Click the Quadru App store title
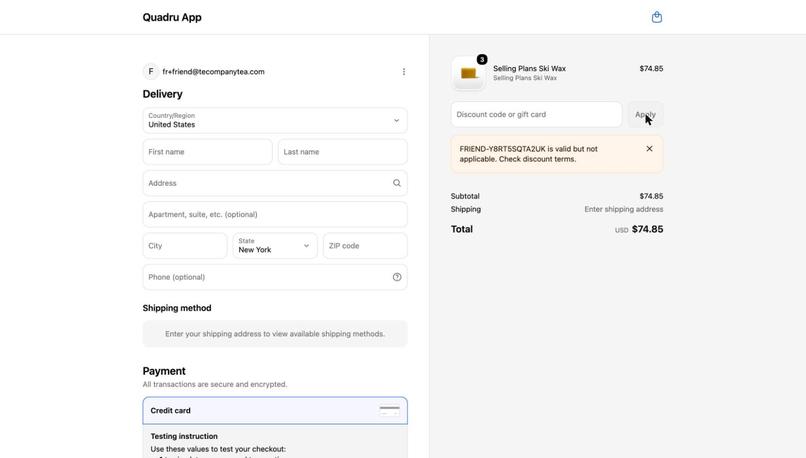Image resolution: width=806 pixels, height=458 pixels. click(x=172, y=17)
